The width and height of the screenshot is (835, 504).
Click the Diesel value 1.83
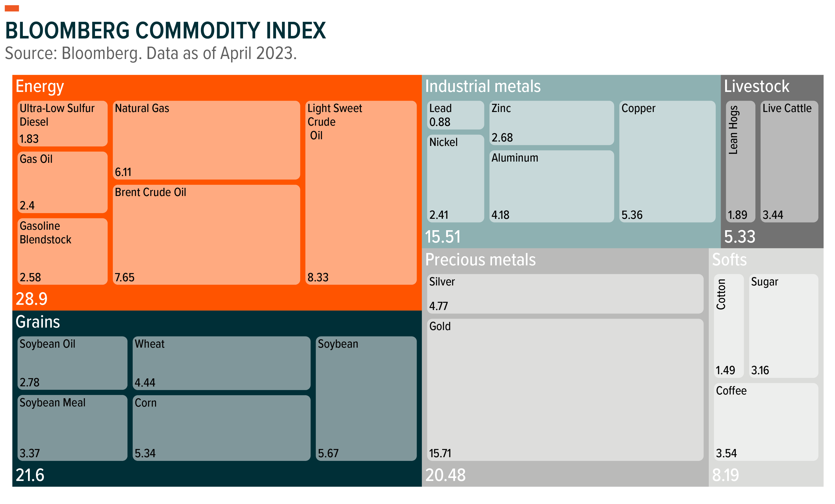point(29,139)
